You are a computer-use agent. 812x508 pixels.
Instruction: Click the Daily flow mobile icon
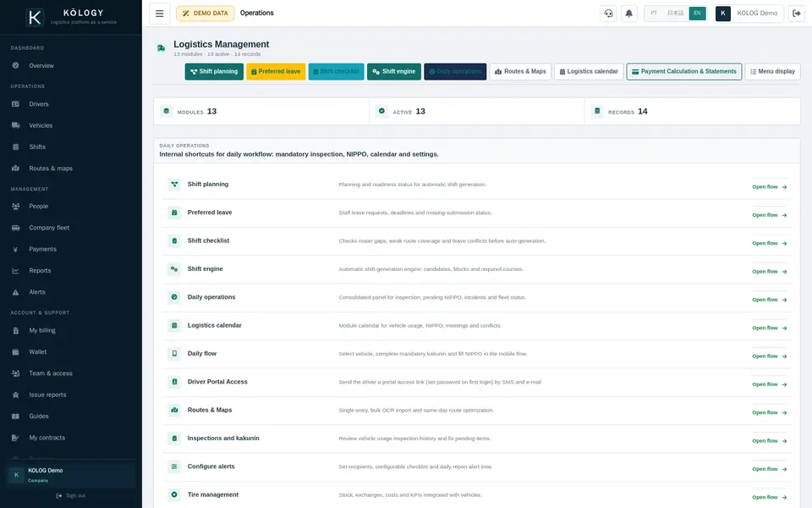(x=174, y=354)
